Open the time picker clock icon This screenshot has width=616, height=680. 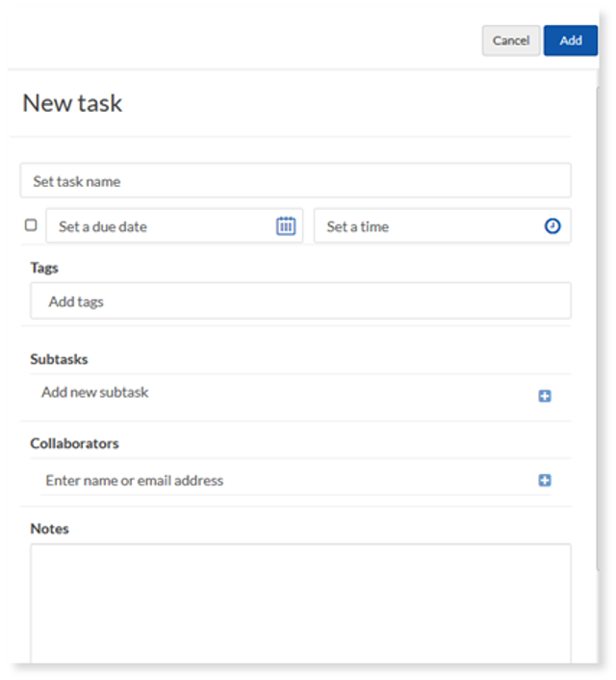552,226
